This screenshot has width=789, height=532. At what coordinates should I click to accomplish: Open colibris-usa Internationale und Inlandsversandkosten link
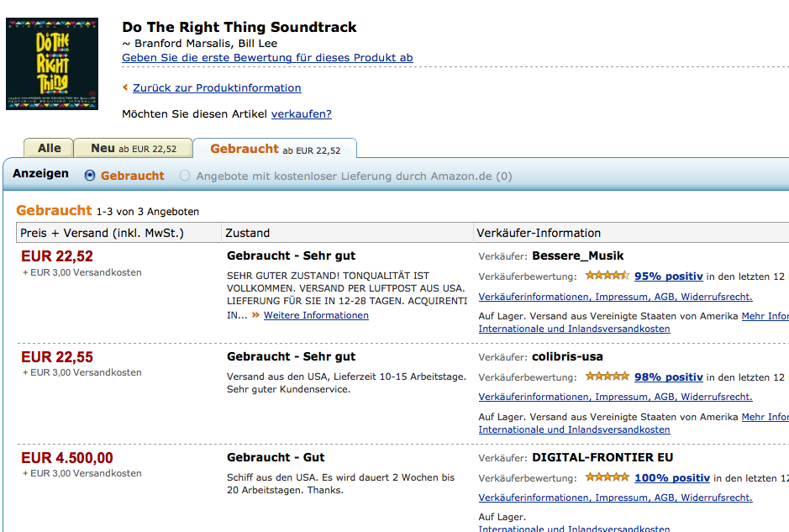(574, 429)
